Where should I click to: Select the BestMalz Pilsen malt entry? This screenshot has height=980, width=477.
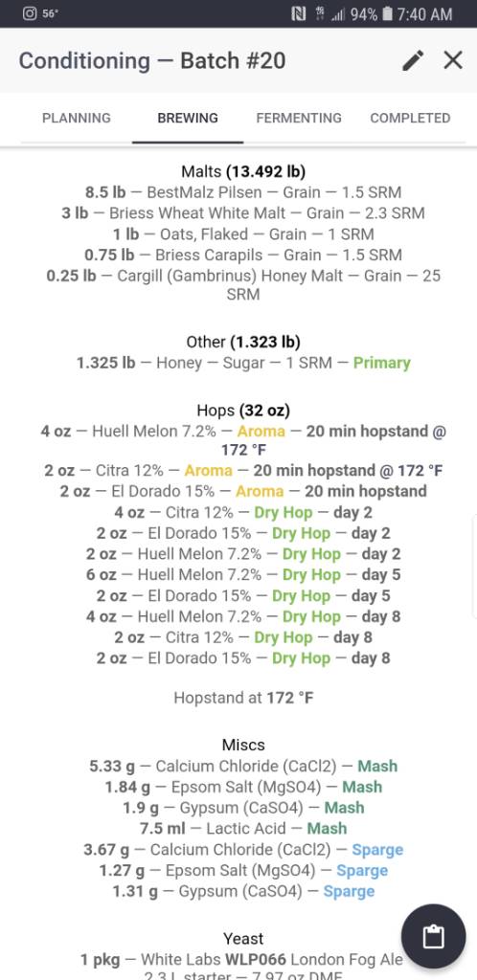(243, 192)
